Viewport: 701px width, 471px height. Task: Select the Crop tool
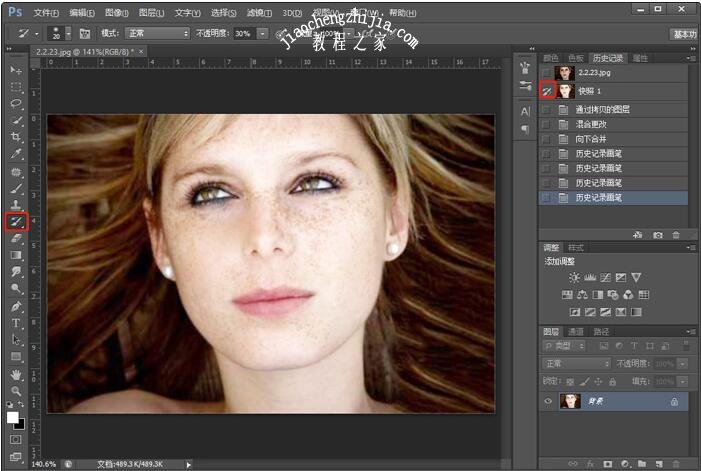coord(16,137)
